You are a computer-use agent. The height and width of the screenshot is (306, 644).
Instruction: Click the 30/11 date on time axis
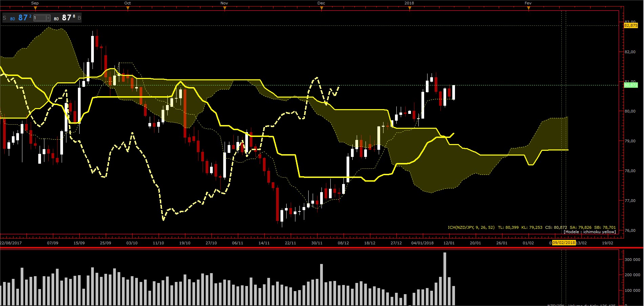[x=317, y=243]
